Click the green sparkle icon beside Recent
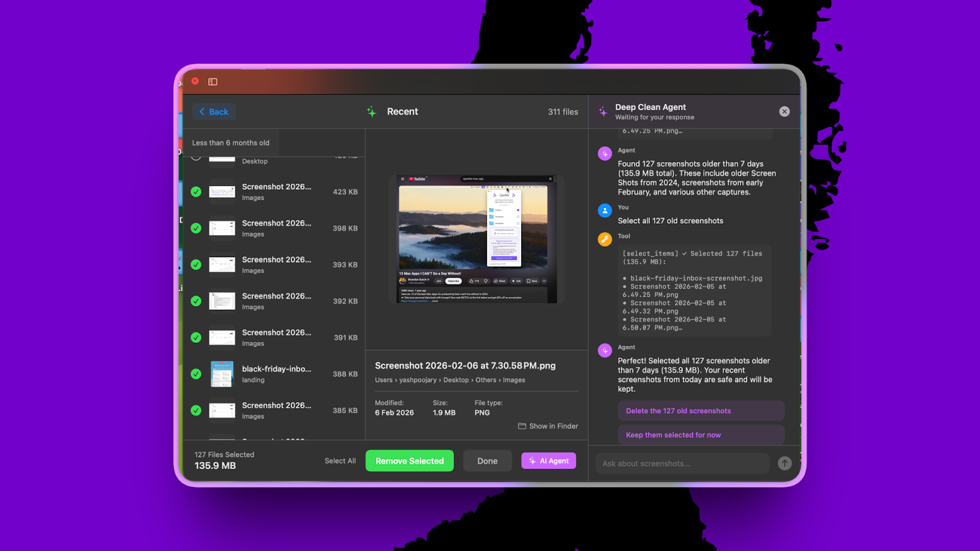This screenshot has height=551, width=980. [371, 111]
